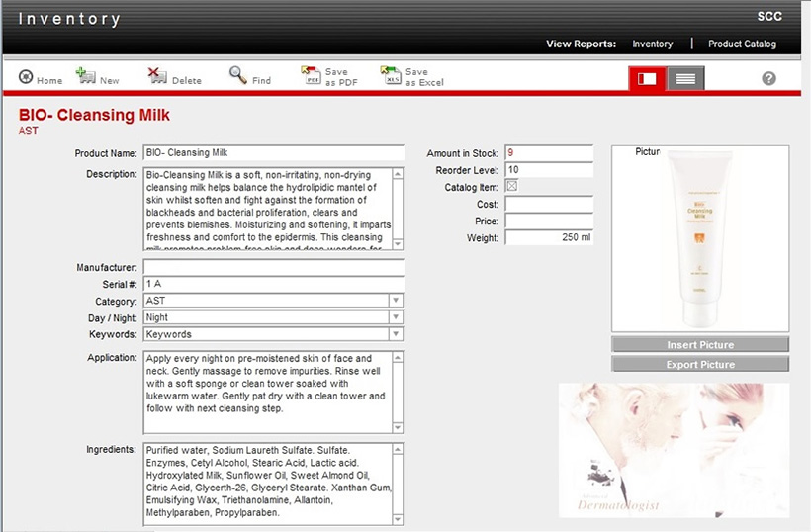Click the Manufacturer input field
Screen dimensions: 811x532
[x=273, y=268]
